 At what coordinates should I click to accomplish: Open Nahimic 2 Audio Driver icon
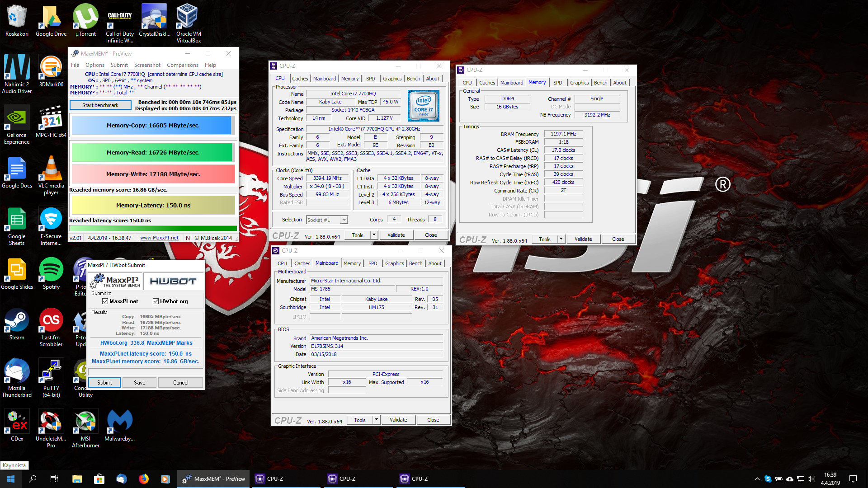coord(17,75)
